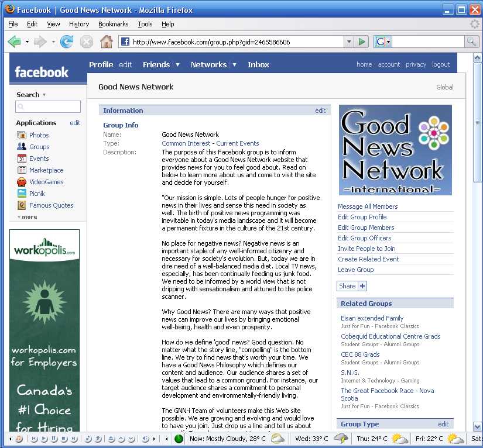This screenshot has width=483, height=448.
Task: Click the Facebook sidebar search field
Action: tap(48, 107)
